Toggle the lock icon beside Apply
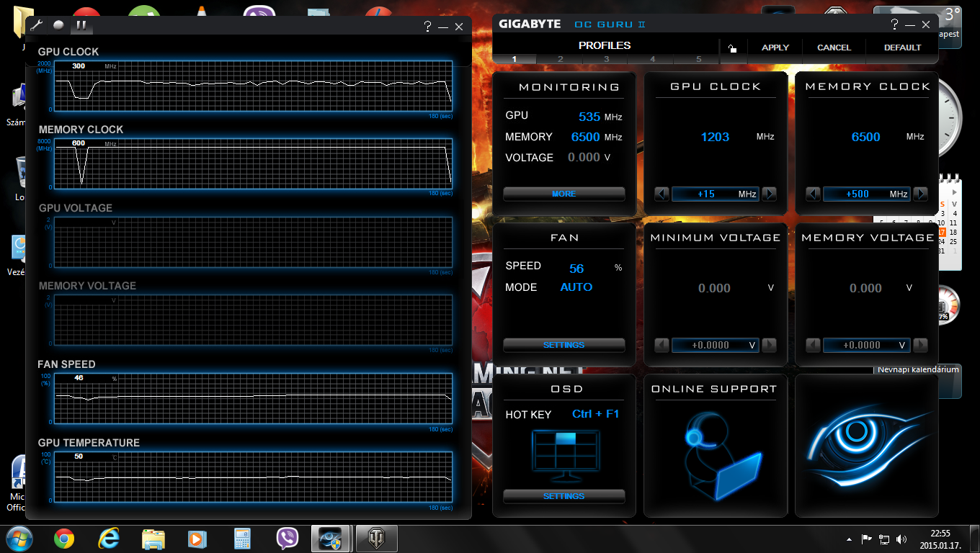 [x=732, y=48]
